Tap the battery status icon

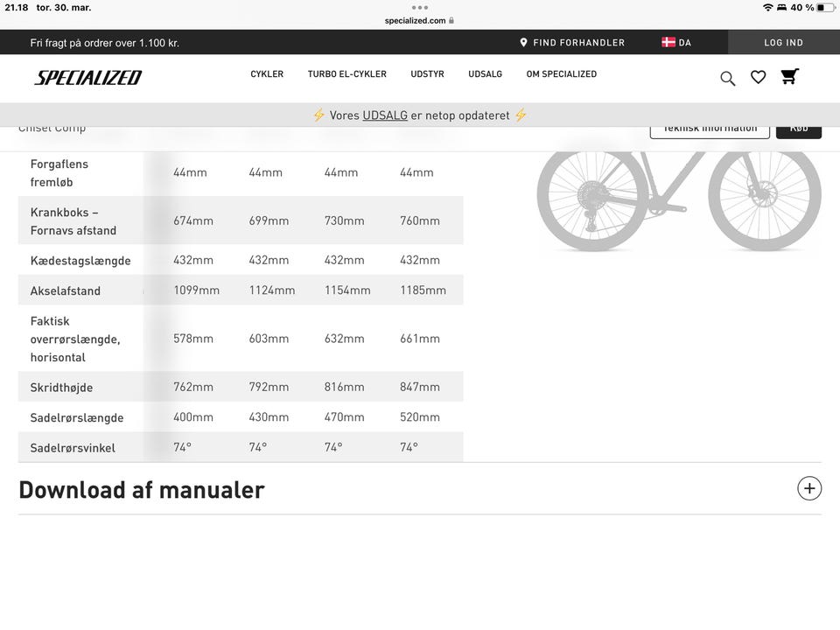[825, 8]
